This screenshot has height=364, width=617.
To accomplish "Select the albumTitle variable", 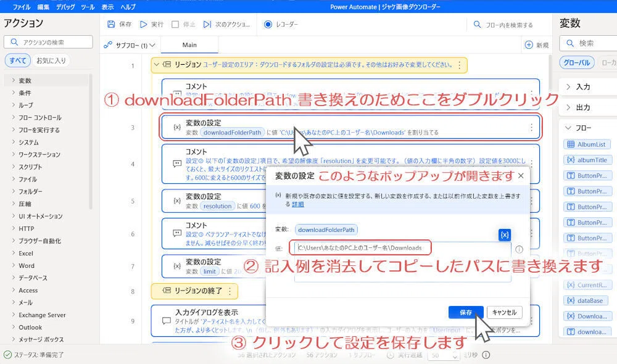I will point(588,160).
